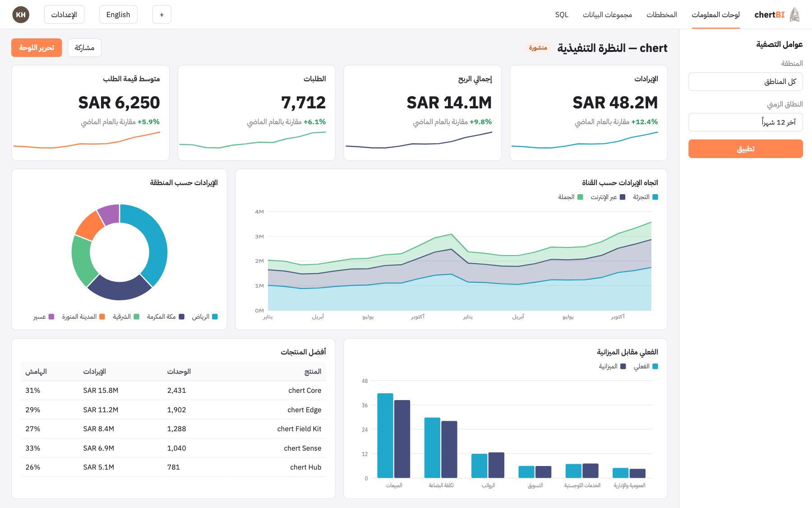The height and width of the screenshot is (508, 812).
Task: Toggle الفعلي legend swatch in budget chart
Action: pyautogui.click(x=655, y=367)
